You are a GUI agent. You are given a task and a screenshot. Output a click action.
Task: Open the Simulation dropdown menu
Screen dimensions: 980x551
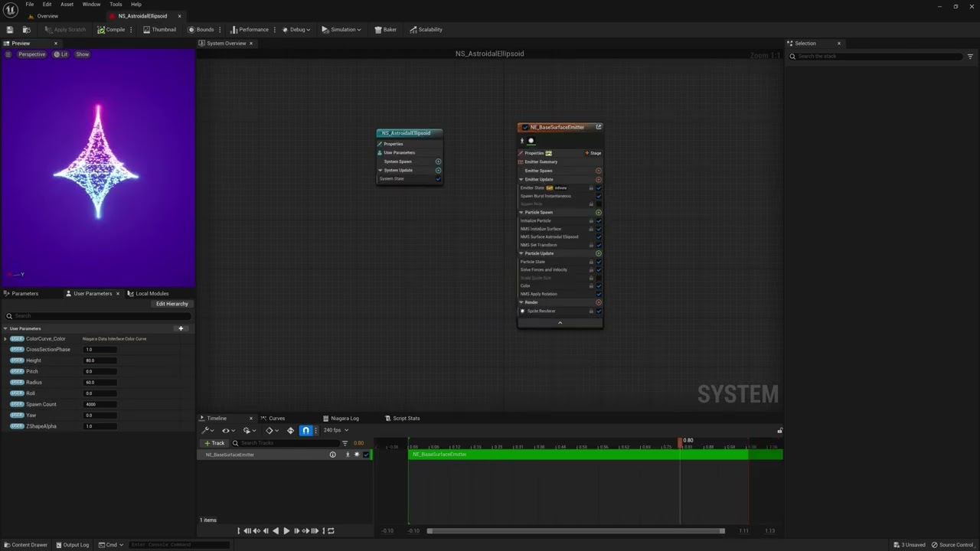point(341,30)
